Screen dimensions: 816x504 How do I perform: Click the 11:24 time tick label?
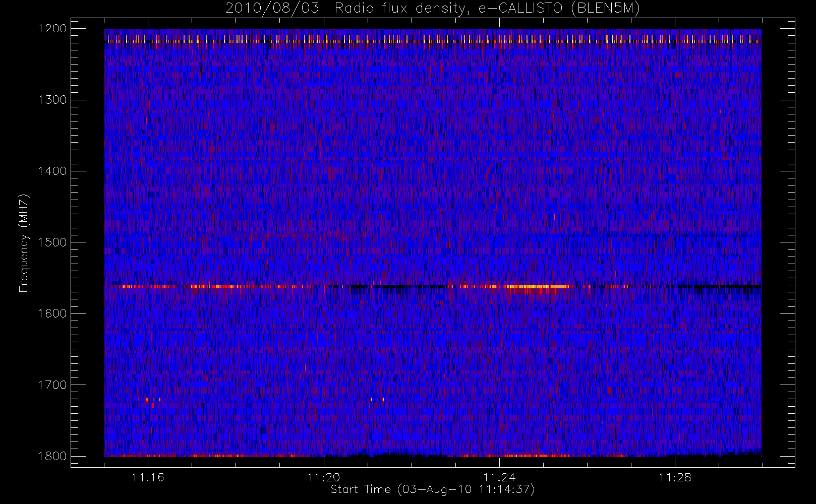(x=499, y=477)
